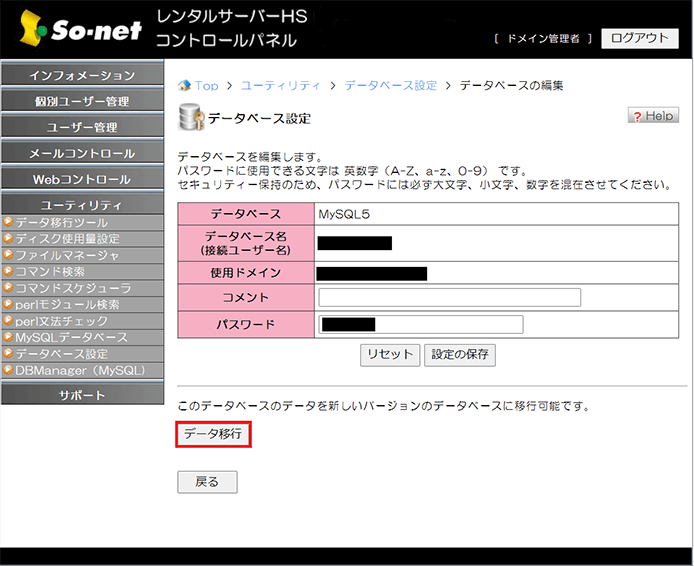Click 設定の保存 to save settings
Viewport: 694px width, 566px height.
460,355
